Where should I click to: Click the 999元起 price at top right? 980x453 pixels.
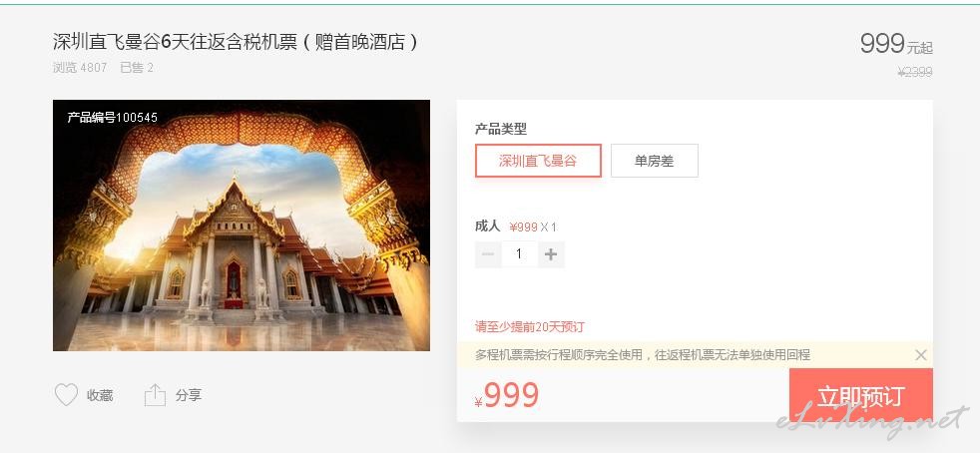click(896, 44)
